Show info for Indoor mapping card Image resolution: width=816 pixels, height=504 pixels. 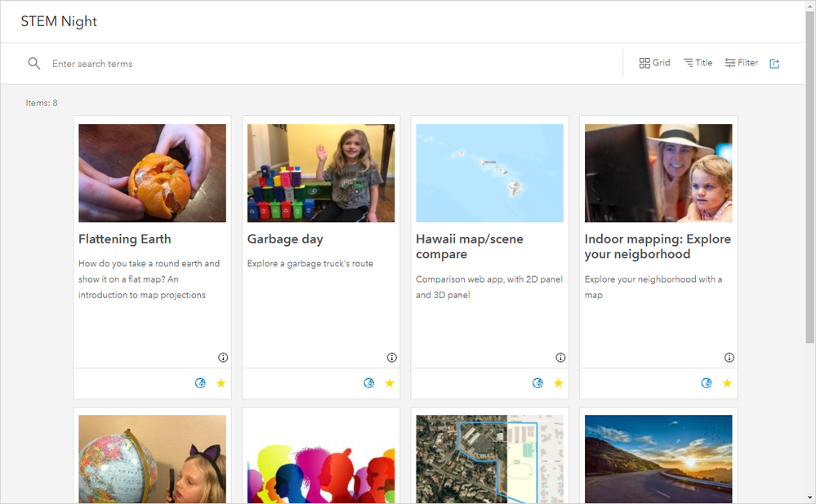tap(729, 357)
